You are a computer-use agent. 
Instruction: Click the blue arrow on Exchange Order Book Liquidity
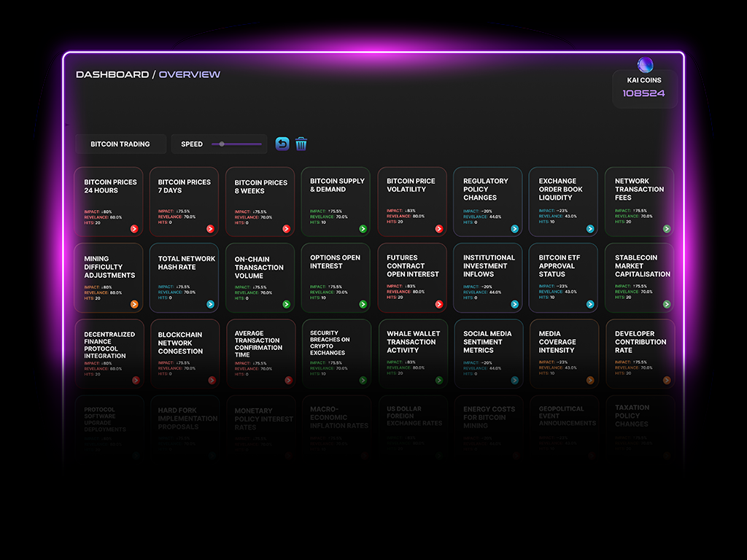(590, 228)
